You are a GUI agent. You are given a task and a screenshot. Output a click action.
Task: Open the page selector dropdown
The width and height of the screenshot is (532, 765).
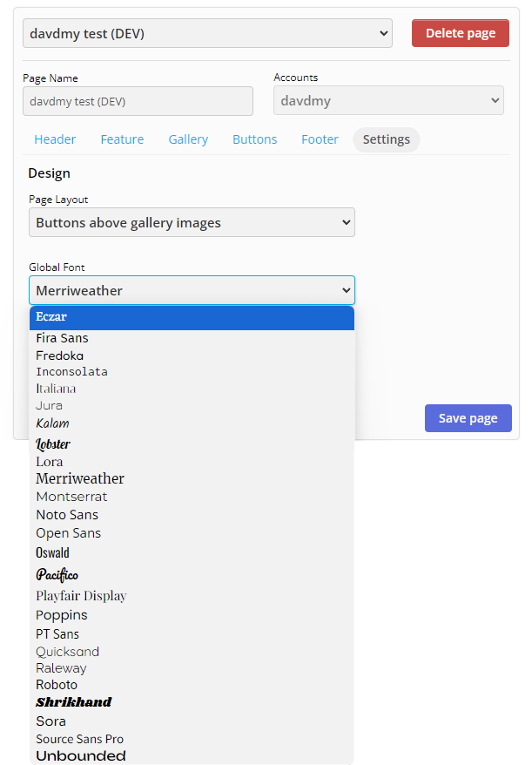pos(207,33)
